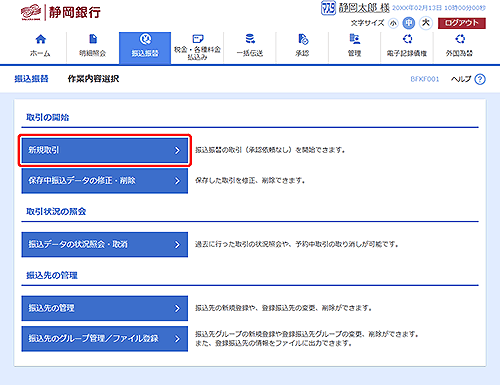Click the 取引の開始 section heading
The image size is (500, 385).
pos(48,117)
